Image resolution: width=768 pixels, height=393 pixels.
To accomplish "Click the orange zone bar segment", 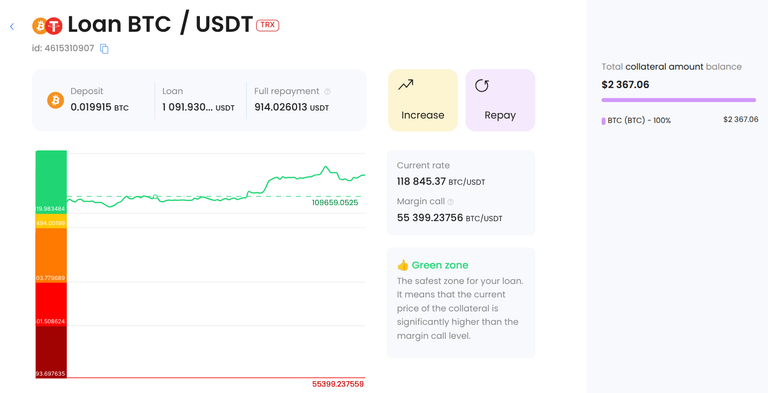I will pyautogui.click(x=51, y=255).
